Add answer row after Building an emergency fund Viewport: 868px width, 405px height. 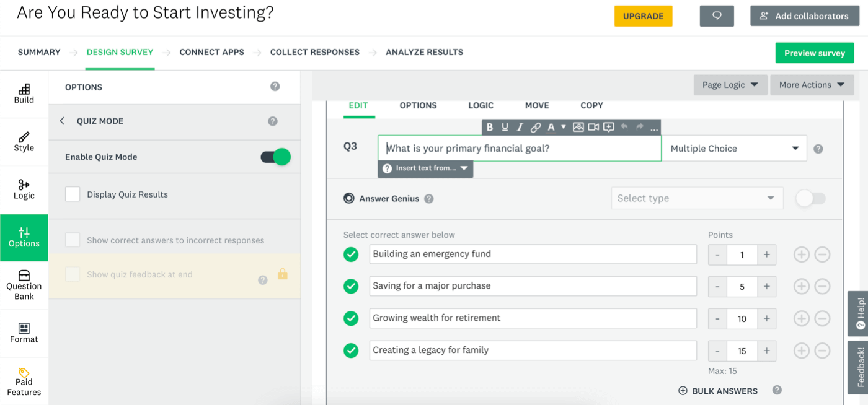pyautogui.click(x=802, y=254)
